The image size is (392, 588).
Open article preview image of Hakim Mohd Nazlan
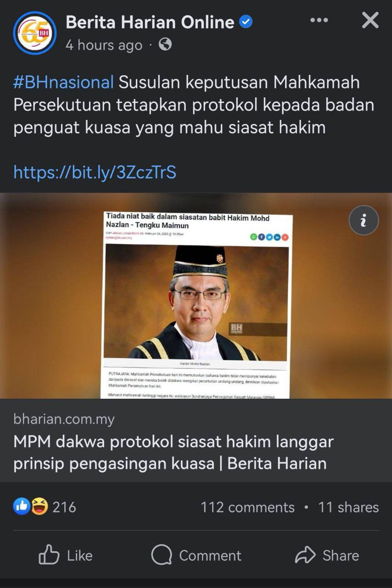pos(196,296)
